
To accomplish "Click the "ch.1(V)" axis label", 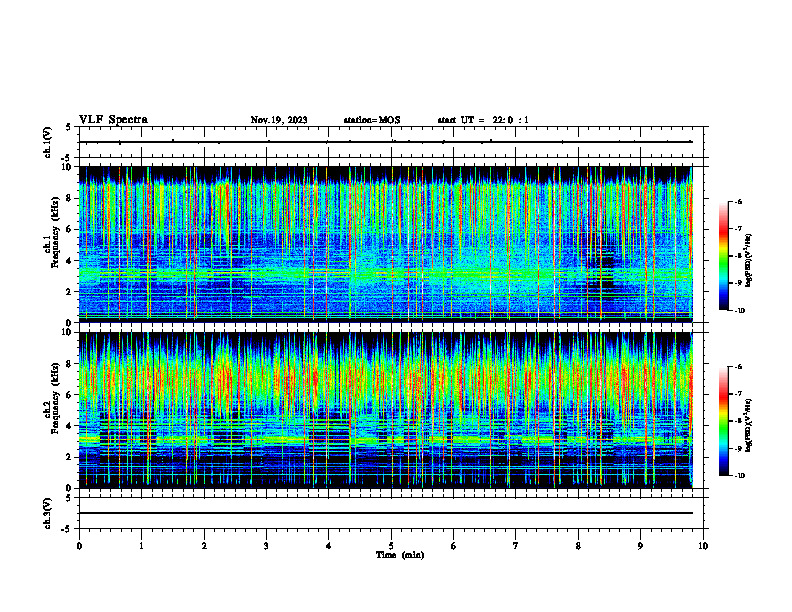I will click(x=48, y=142).
